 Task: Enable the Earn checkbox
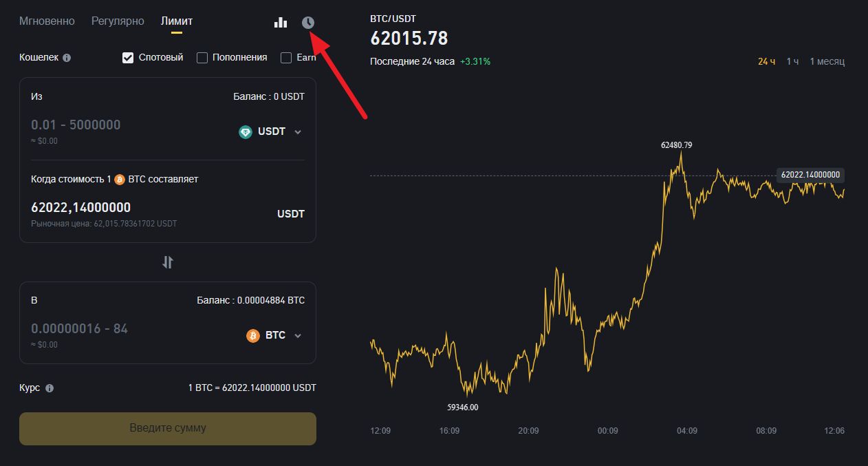(x=285, y=57)
